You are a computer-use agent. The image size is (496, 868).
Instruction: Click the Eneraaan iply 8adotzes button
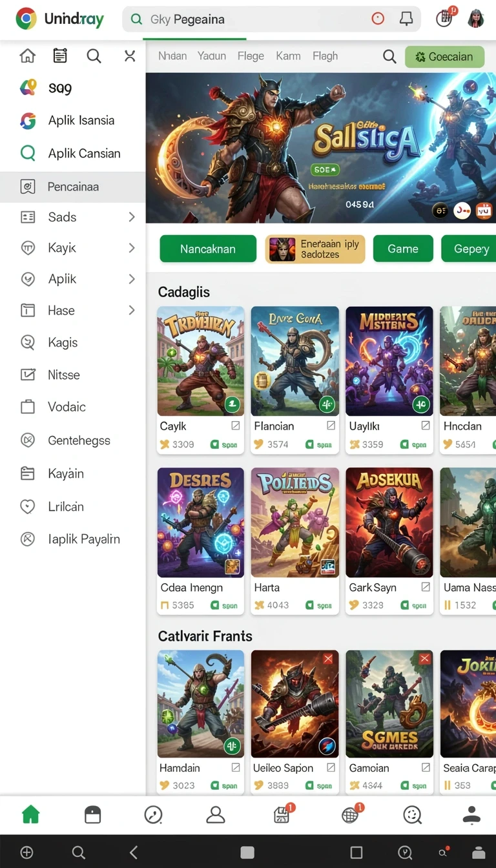point(315,249)
